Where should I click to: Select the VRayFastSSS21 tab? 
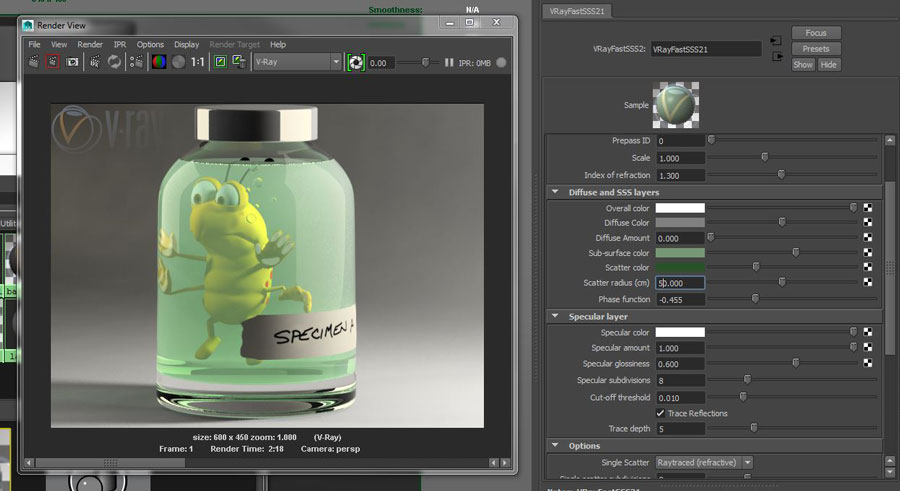577,11
